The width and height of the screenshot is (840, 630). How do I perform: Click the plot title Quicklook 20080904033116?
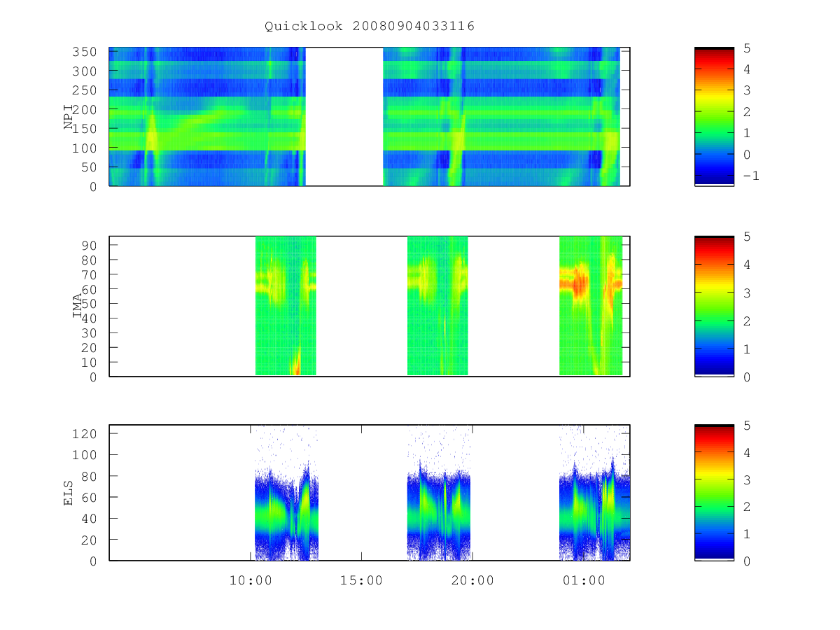[x=370, y=26]
